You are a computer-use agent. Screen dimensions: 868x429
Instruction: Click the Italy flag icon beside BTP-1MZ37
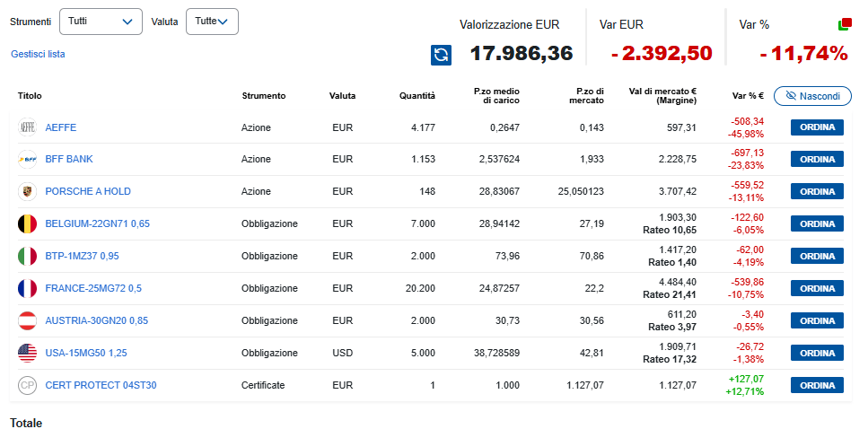[x=27, y=256]
